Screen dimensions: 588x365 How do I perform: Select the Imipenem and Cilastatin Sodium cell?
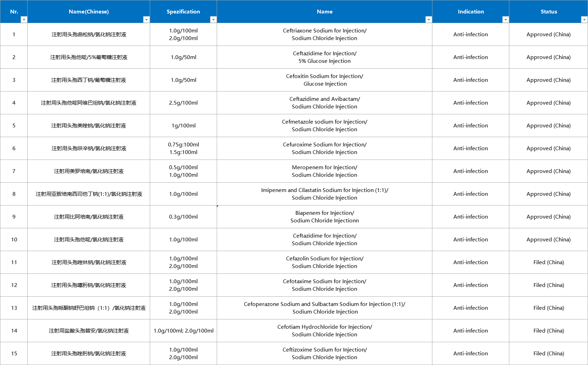[324, 194]
